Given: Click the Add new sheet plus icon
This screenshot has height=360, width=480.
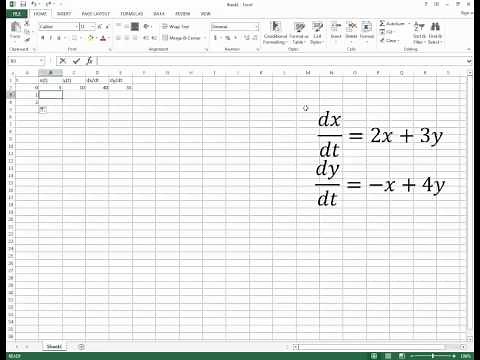Looking at the screenshot, I should tap(81, 347).
